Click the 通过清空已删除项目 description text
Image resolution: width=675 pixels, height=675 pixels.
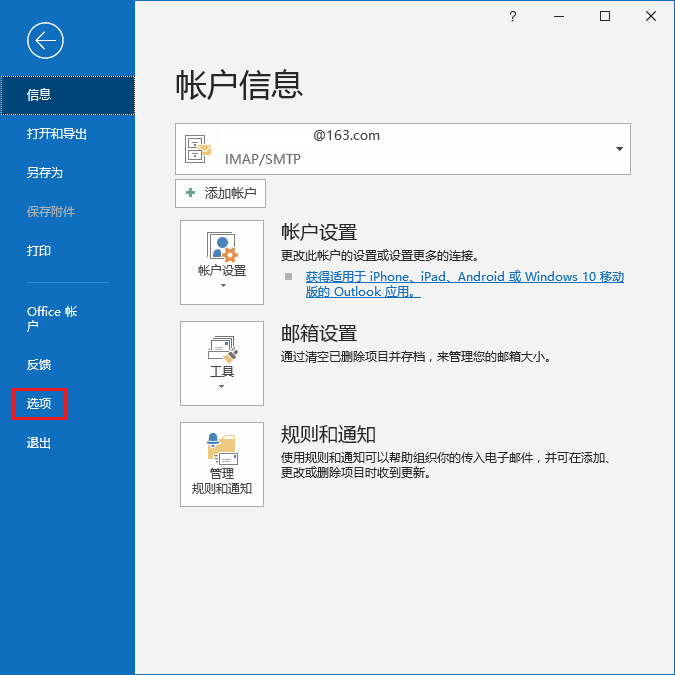click(416, 357)
